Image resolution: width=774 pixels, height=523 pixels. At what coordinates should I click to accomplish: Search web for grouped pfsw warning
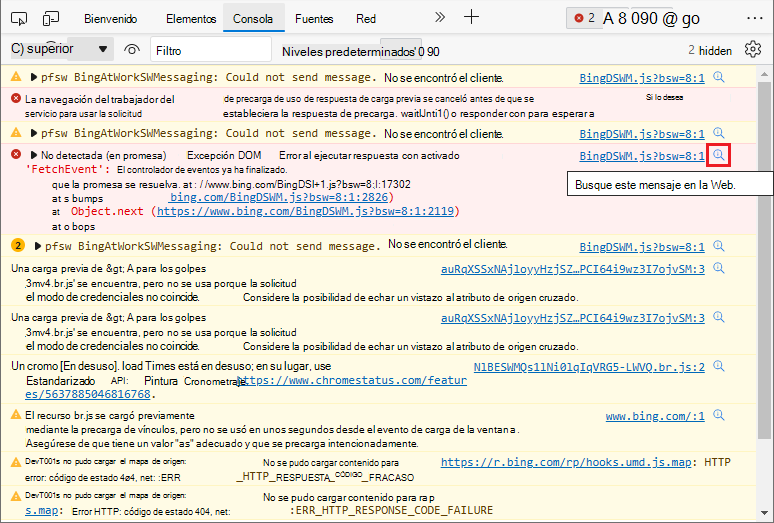pos(719,246)
